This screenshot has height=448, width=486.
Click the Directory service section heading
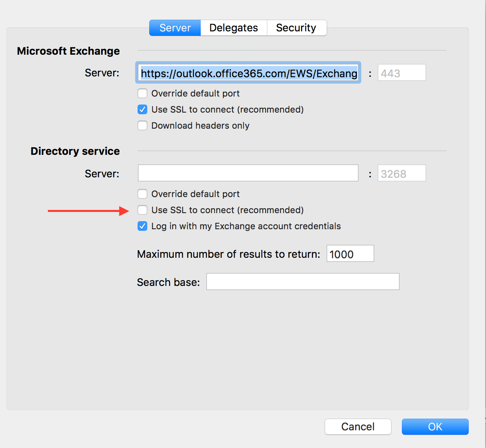(75, 151)
